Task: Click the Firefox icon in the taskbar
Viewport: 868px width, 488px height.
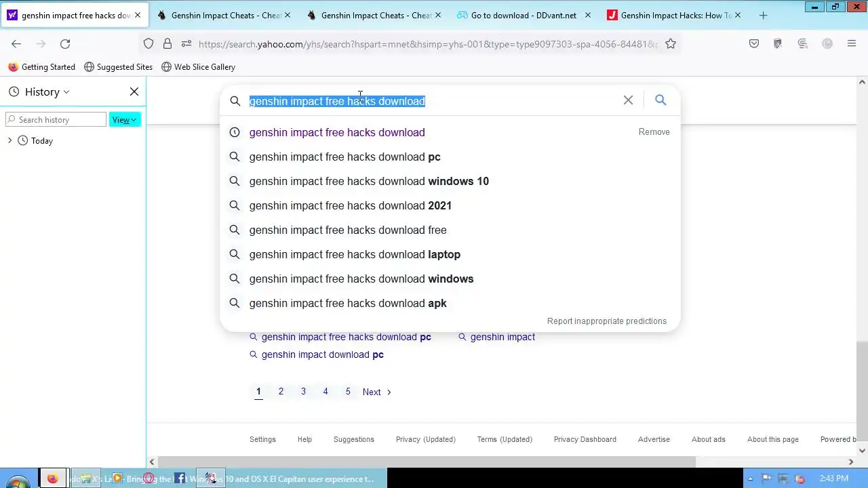Action: click(52, 479)
